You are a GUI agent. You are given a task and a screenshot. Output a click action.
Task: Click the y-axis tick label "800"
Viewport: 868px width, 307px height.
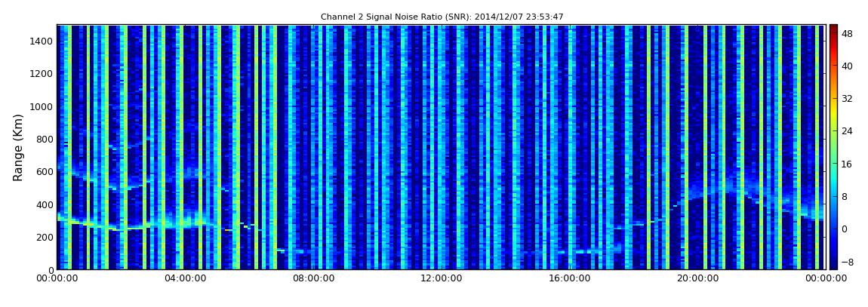pos(45,139)
